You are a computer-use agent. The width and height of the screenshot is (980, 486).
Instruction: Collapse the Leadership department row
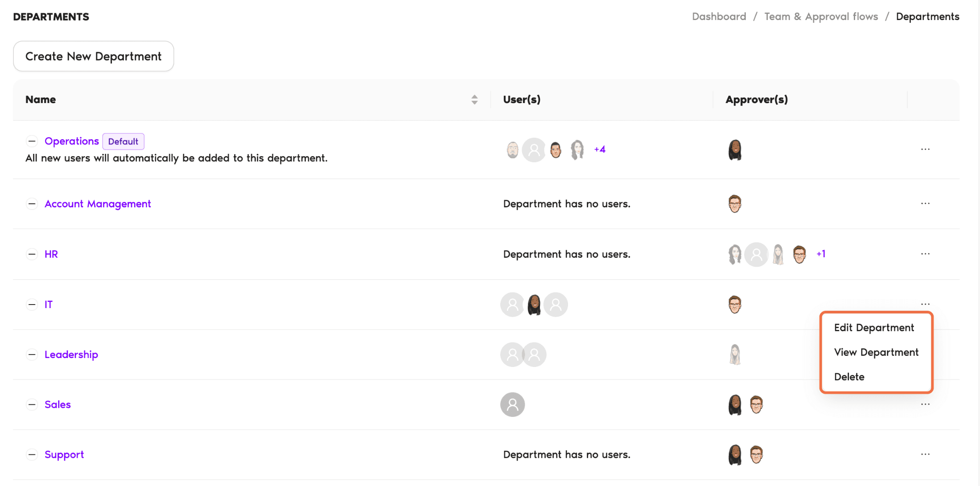pyautogui.click(x=32, y=354)
